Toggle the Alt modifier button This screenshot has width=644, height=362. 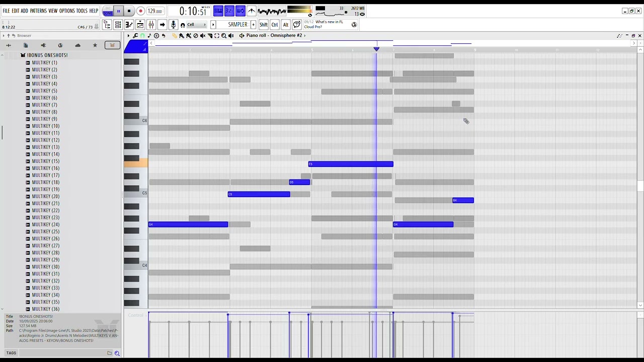(x=286, y=25)
